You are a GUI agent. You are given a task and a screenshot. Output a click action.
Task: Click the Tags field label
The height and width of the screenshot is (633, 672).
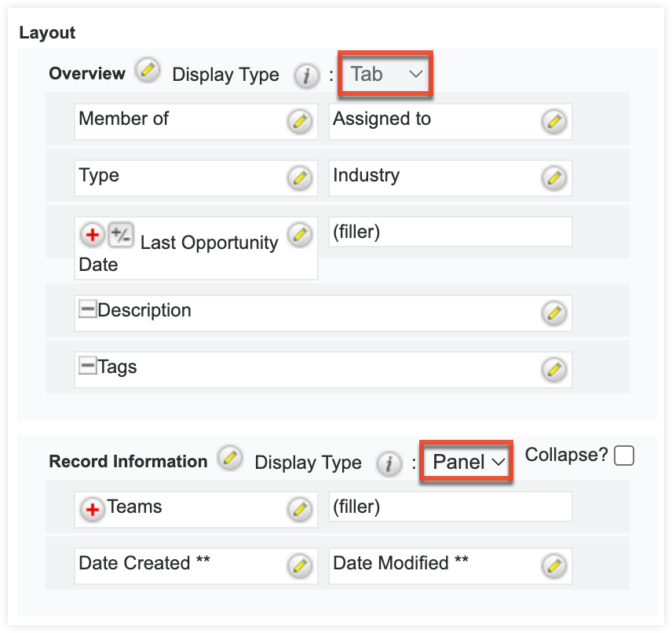(117, 367)
